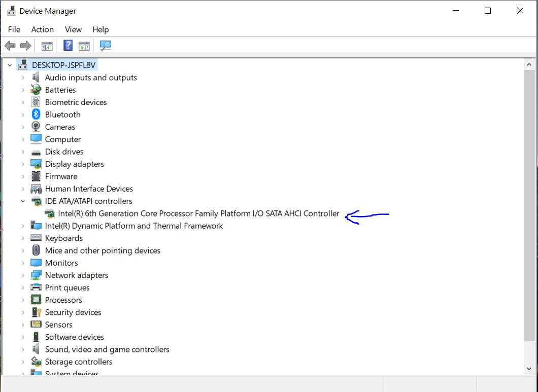Image resolution: width=538 pixels, height=392 pixels.
Task: Click the scrollbar up arrow
Action: coord(529,64)
